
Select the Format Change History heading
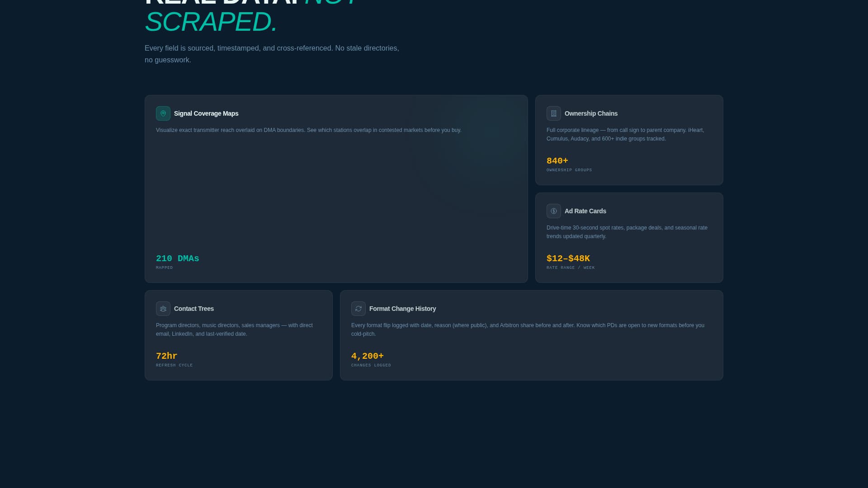(x=402, y=309)
